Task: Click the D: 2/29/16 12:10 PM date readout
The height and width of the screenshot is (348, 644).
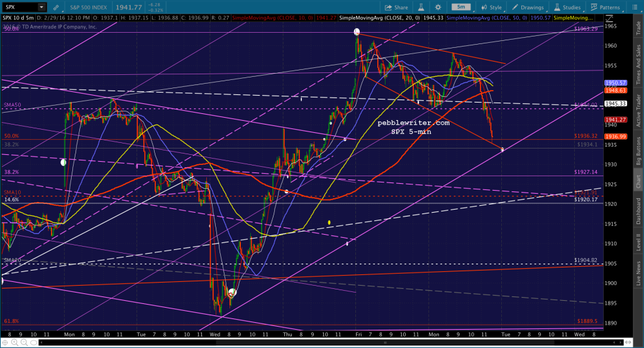Action: click(x=64, y=18)
